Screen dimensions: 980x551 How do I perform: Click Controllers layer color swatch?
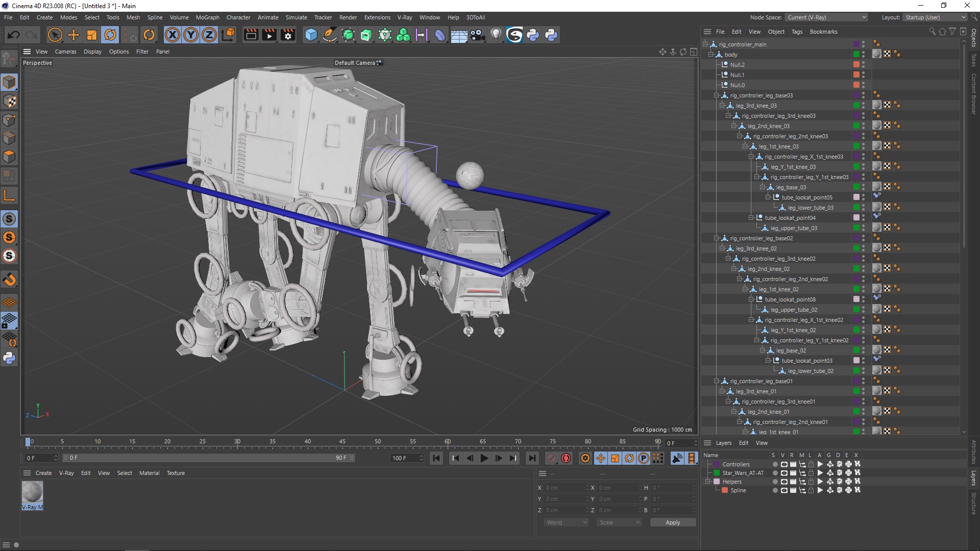pos(717,464)
